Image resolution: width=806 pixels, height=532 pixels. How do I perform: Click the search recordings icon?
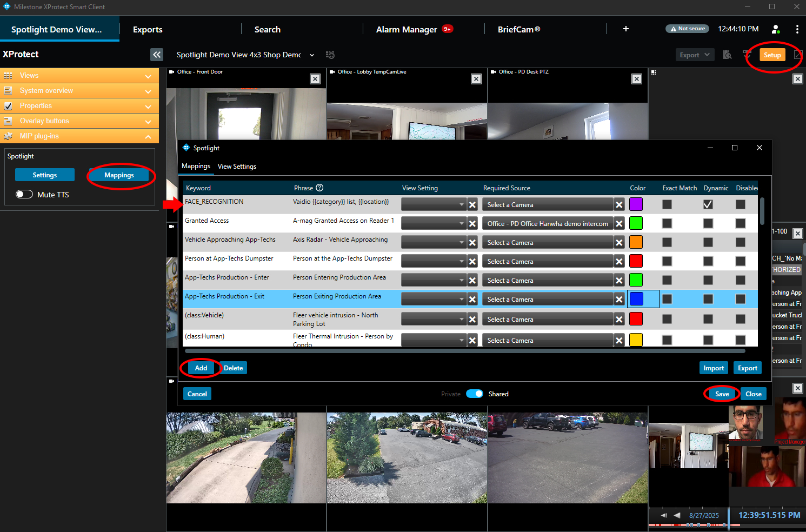[728, 55]
